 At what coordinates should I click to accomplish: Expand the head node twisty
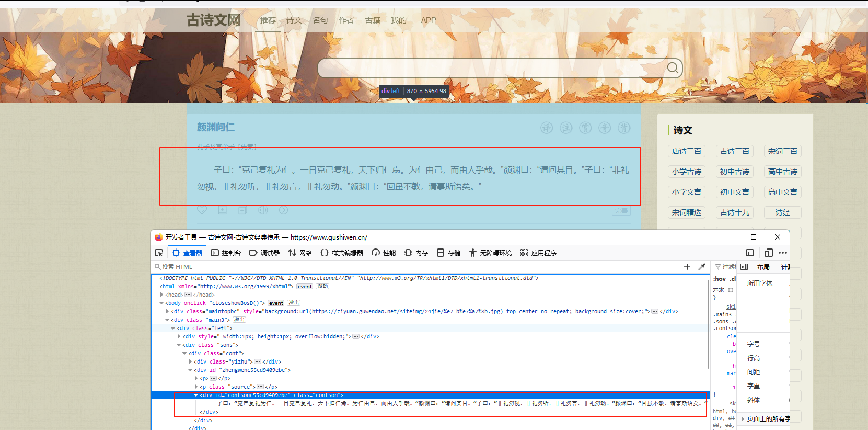coord(161,295)
